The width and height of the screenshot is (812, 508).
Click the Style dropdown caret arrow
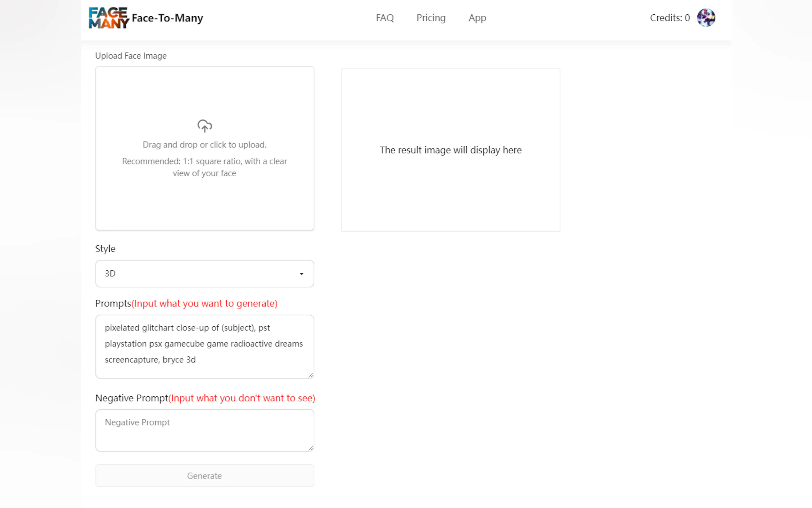301,274
